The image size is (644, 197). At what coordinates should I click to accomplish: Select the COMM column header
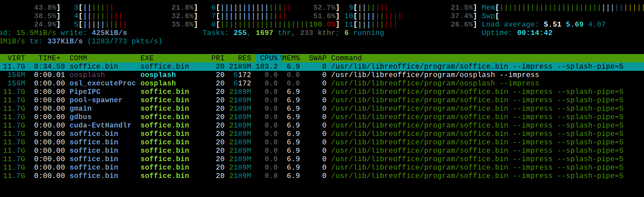pyautogui.click(x=78, y=58)
